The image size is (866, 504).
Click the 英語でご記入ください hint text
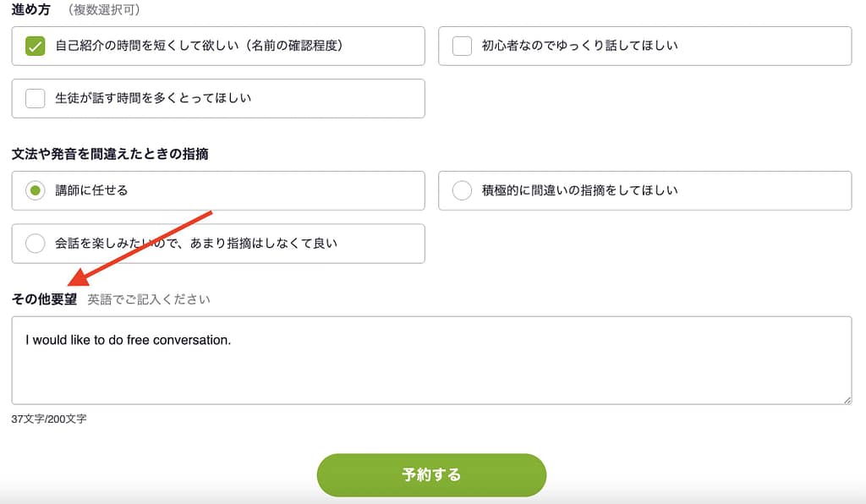[x=150, y=299]
